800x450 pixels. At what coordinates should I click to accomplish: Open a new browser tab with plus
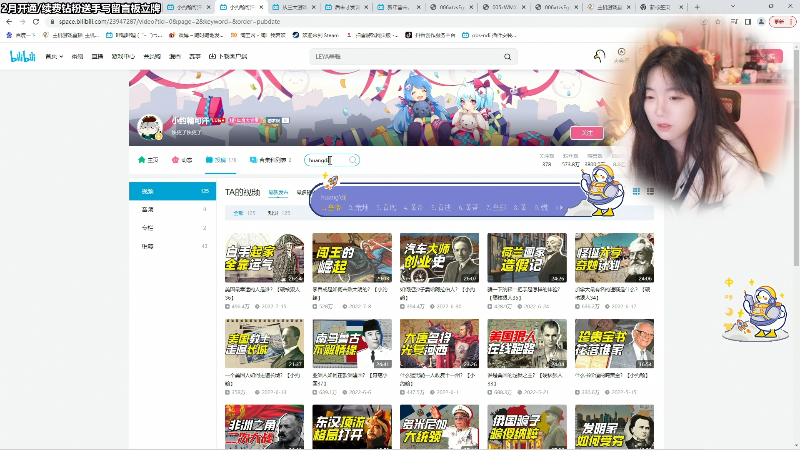697,7
